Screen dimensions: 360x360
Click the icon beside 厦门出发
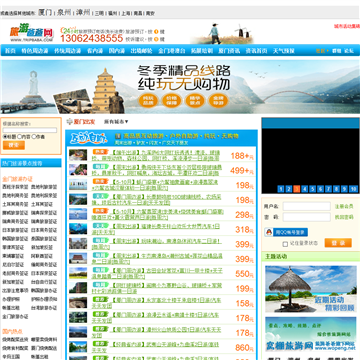[69, 122]
